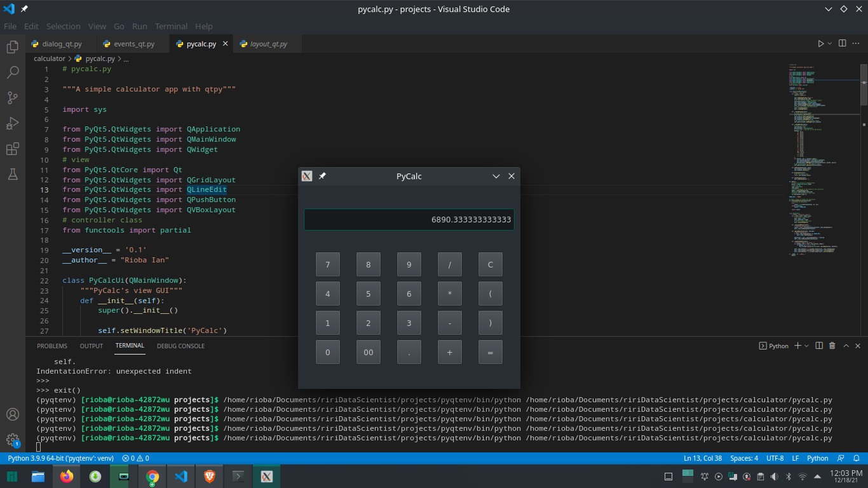
Task: Click the 00 button in PyCalc
Action: 369,352
